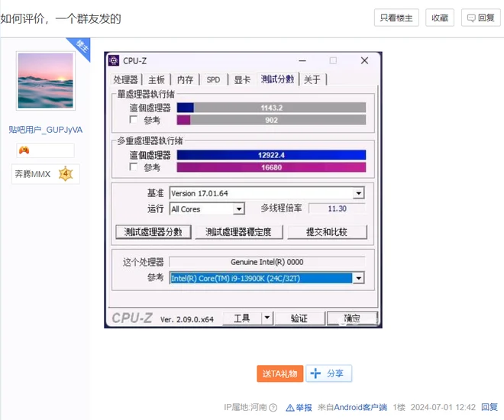
Task: Click the greyed-out maximize icon in CPU-Z
Action: (x=333, y=61)
